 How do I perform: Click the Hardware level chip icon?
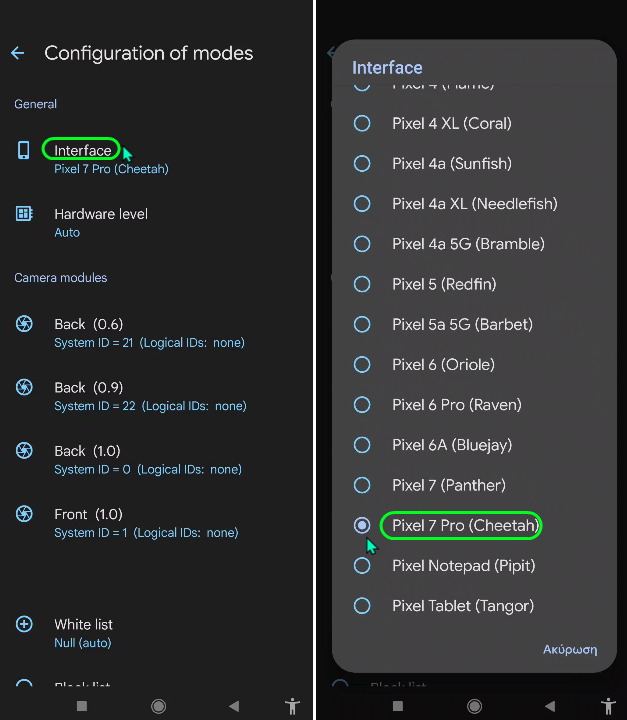(x=24, y=214)
